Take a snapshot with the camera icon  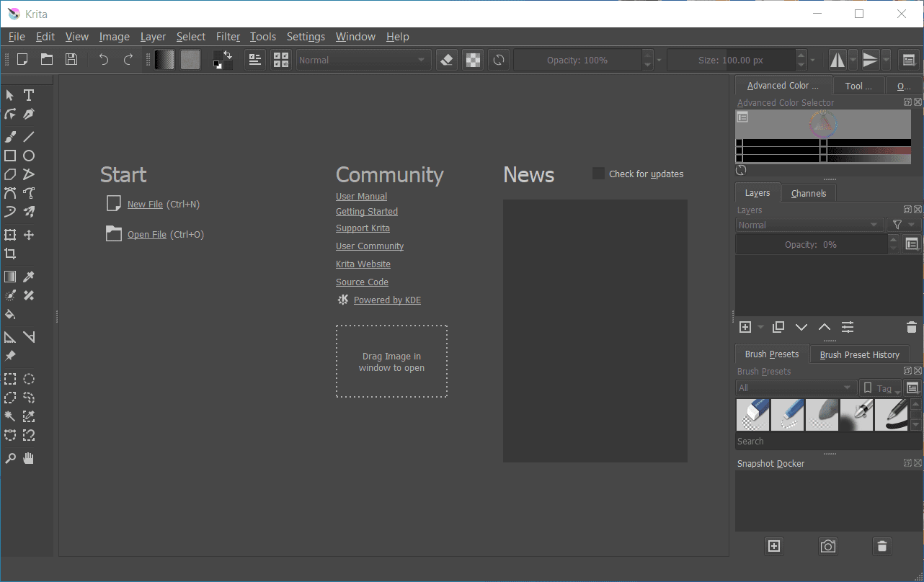(828, 547)
